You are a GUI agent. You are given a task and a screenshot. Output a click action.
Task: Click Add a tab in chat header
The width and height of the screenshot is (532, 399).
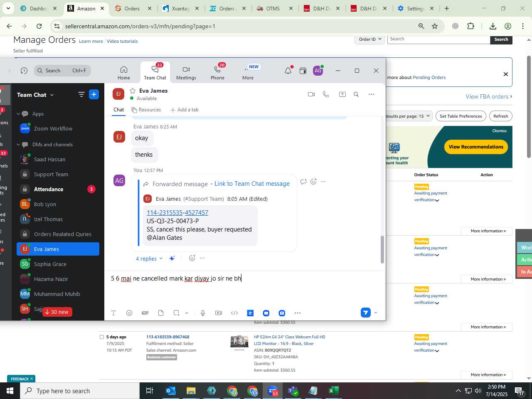pos(185,110)
